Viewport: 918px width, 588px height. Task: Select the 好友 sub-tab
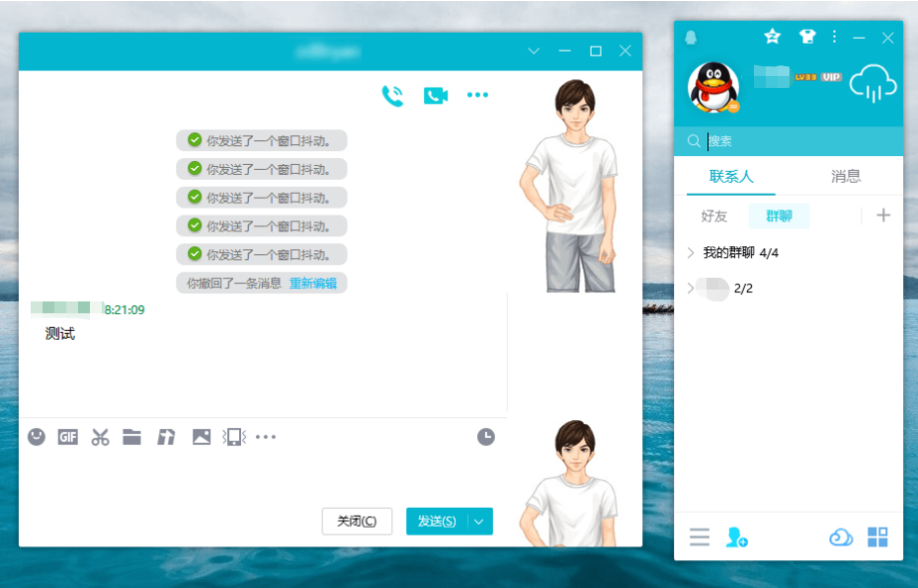click(713, 216)
